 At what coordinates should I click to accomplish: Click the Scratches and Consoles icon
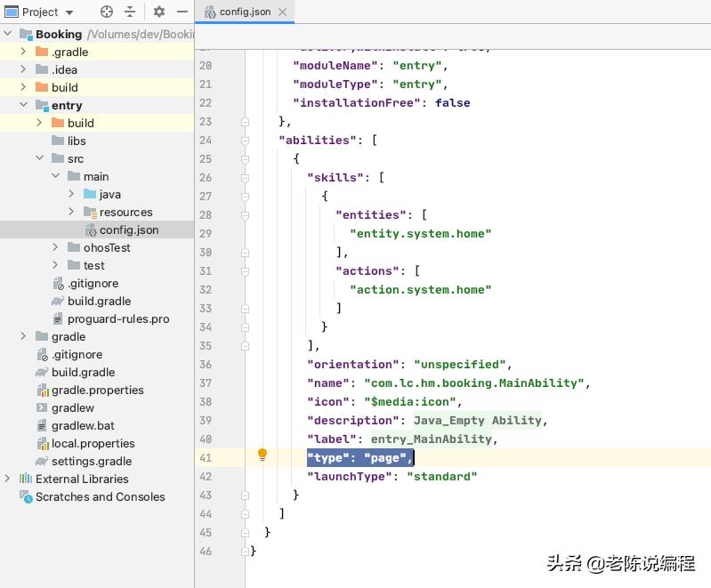coord(26,496)
